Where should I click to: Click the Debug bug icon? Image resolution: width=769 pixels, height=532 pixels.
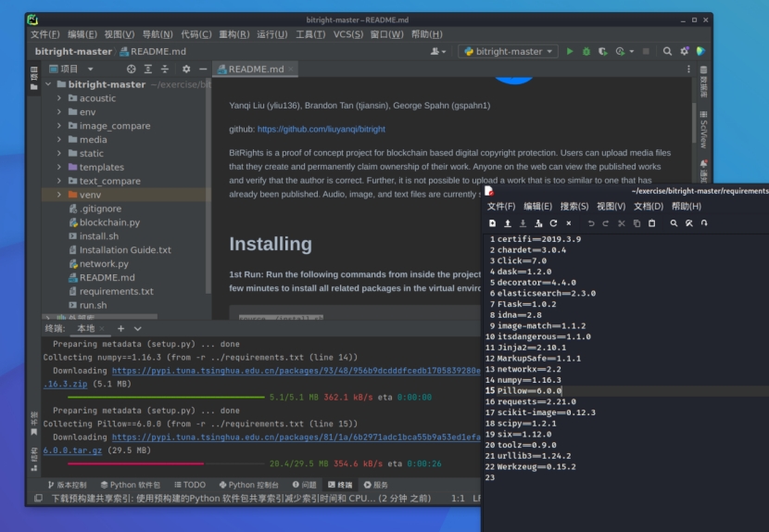(586, 52)
